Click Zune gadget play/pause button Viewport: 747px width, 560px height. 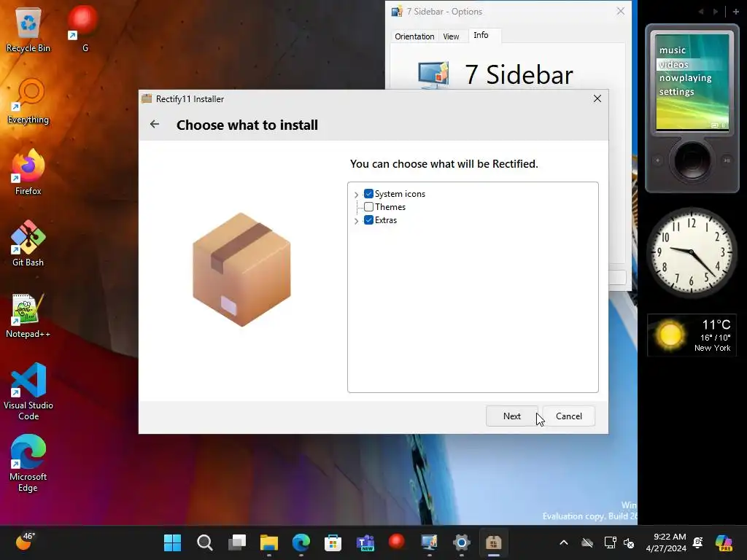(x=727, y=160)
